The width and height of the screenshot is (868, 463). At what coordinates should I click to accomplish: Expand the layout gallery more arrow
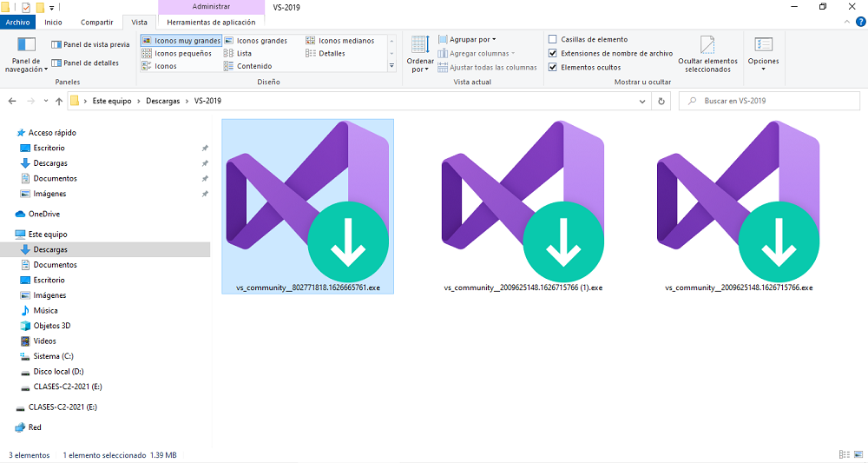(x=392, y=66)
